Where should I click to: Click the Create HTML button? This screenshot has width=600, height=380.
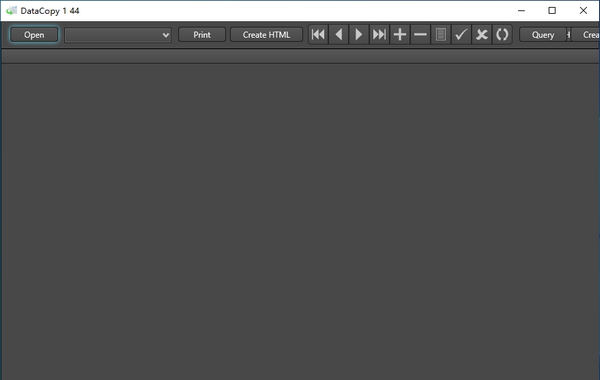266,35
